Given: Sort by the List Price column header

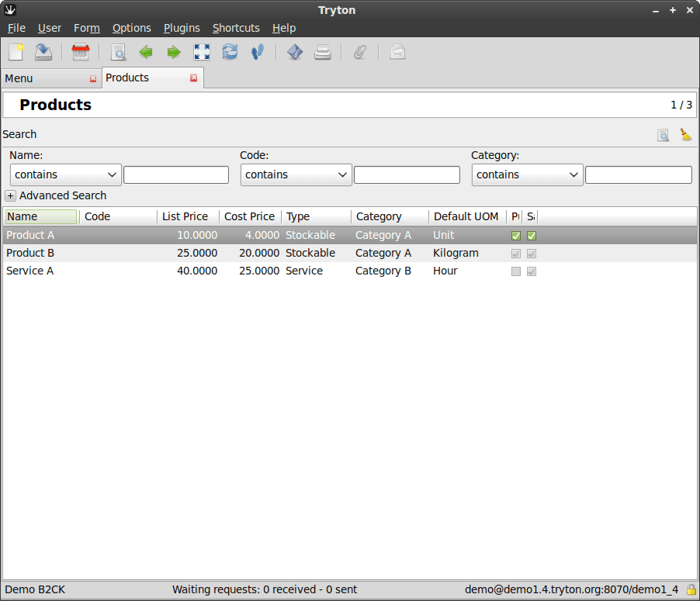Looking at the screenshot, I should 189,216.
